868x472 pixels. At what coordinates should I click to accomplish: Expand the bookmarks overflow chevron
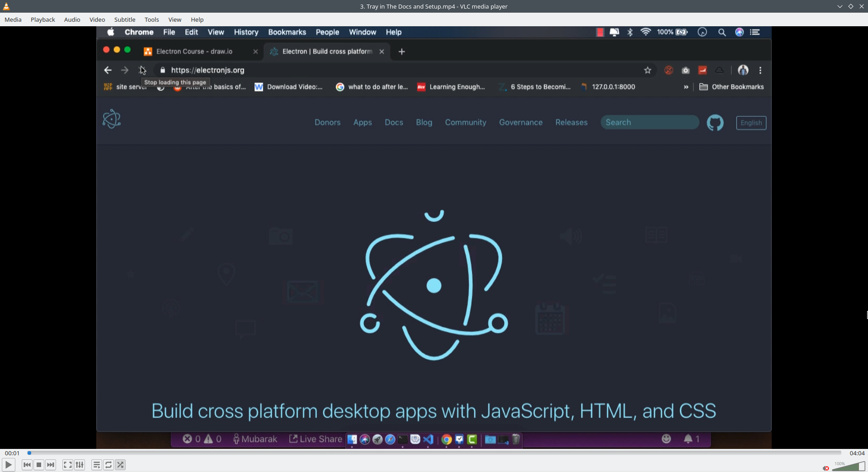point(686,87)
